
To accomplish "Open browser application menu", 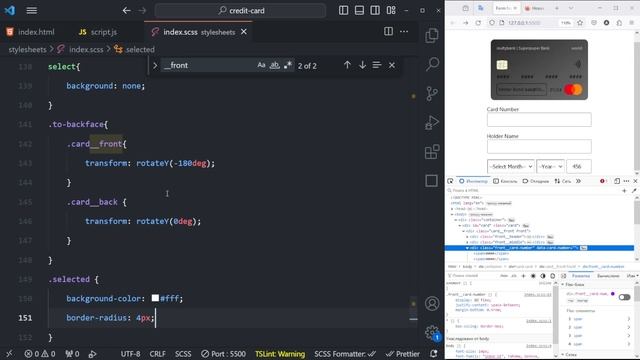I will tap(631, 23).
